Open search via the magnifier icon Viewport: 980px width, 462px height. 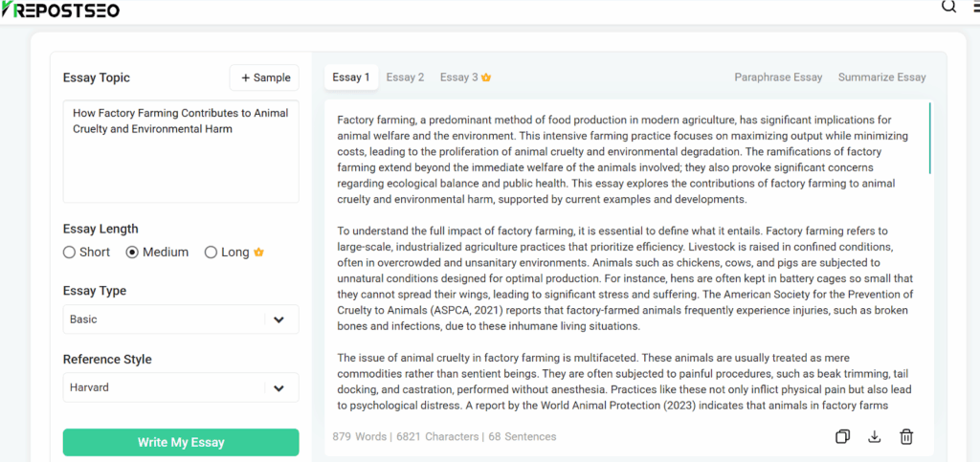[948, 7]
